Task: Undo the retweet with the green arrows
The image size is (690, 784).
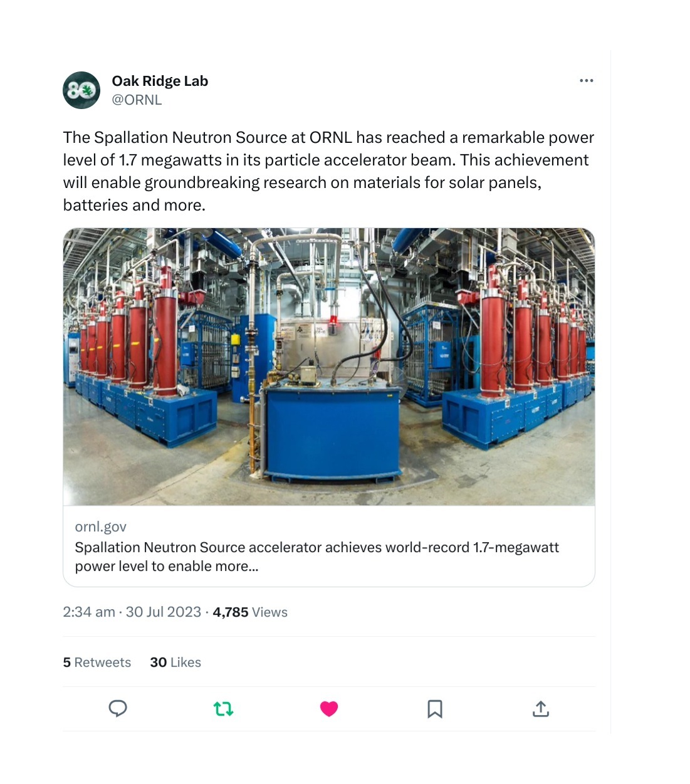Action: [x=223, y=709]
